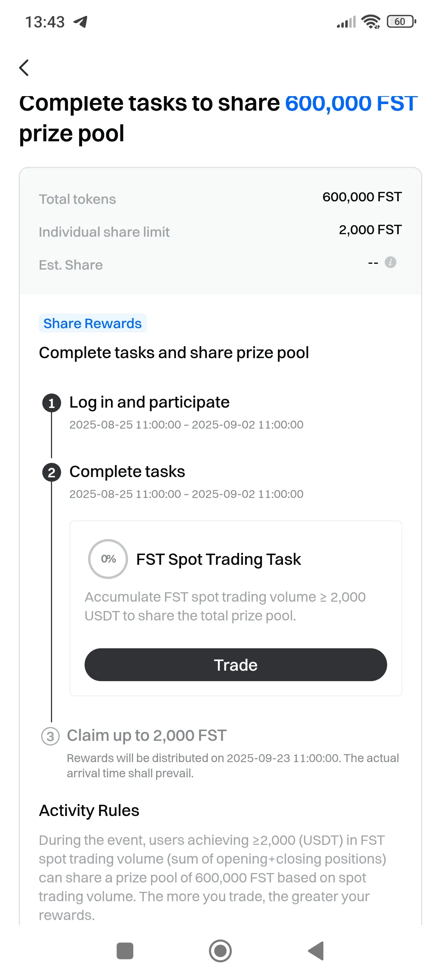
Task: Tap step 2 circle marker
Action: point(52,473)
